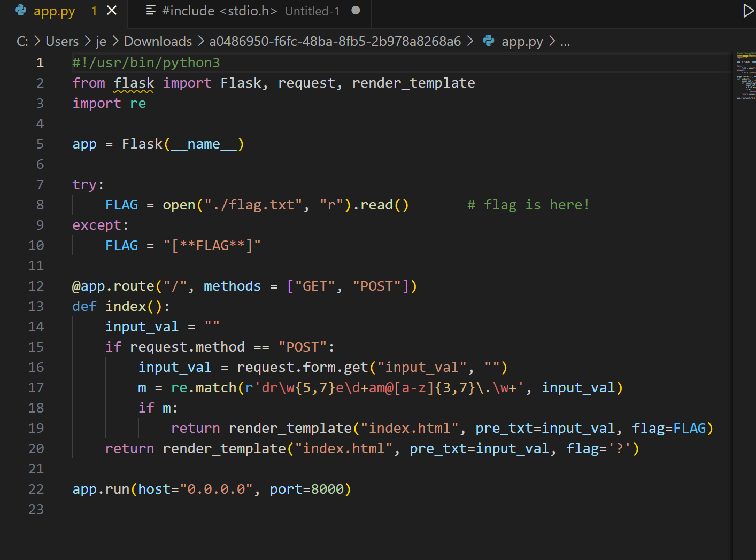756x560 pixels.
Task: Expand the ellipsis at the breadcrumb end
Action: [x=565, y=42]
